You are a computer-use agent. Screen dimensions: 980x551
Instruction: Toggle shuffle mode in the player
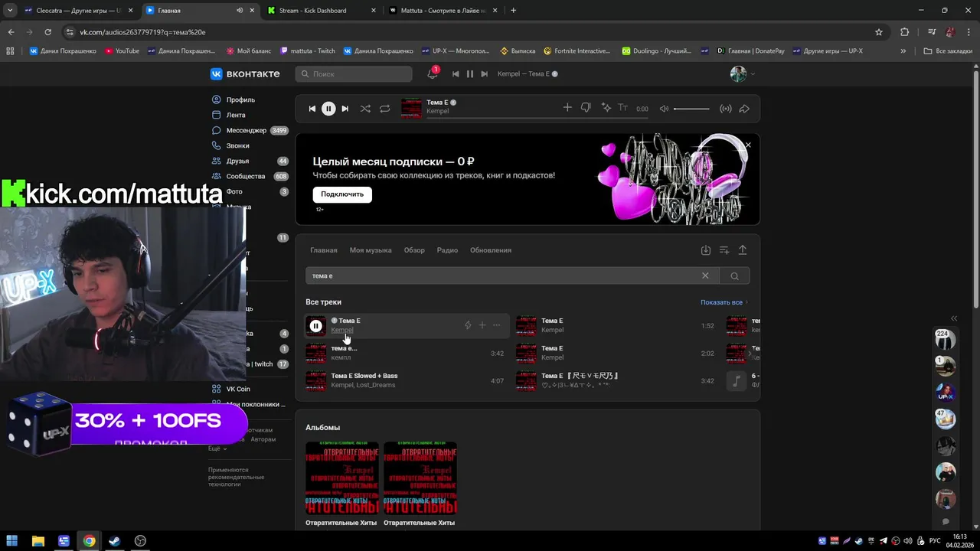click(365, 109)
